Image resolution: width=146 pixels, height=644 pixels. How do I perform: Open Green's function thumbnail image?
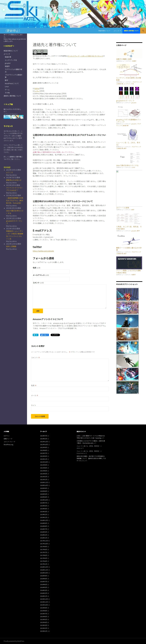pos(129,263)
